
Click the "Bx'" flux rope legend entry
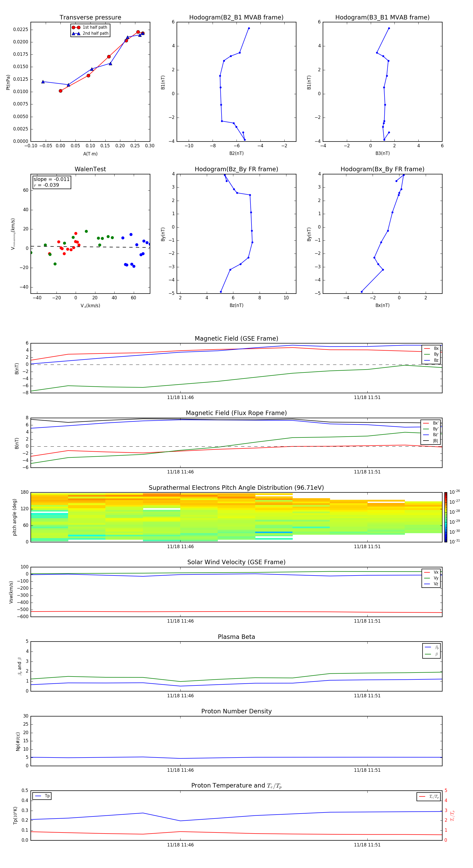431,423
